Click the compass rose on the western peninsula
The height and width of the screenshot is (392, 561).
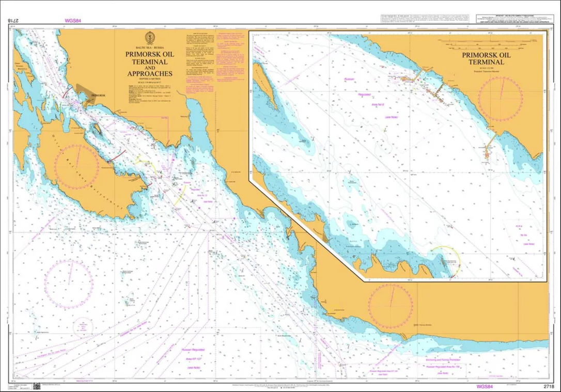coord(76,166)
